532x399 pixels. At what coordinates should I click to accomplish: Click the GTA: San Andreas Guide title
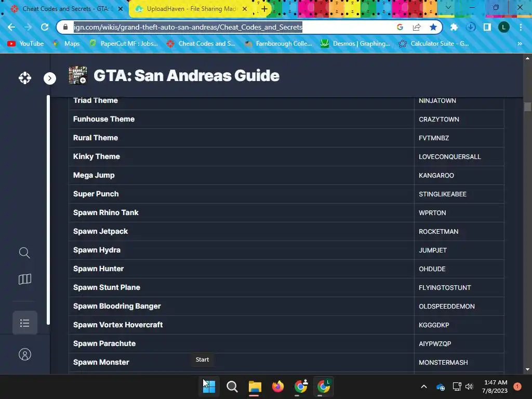[187, 75]
